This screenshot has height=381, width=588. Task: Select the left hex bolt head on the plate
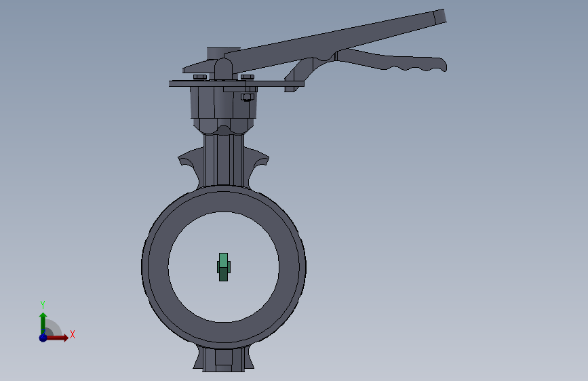click(x=200, y=77)
